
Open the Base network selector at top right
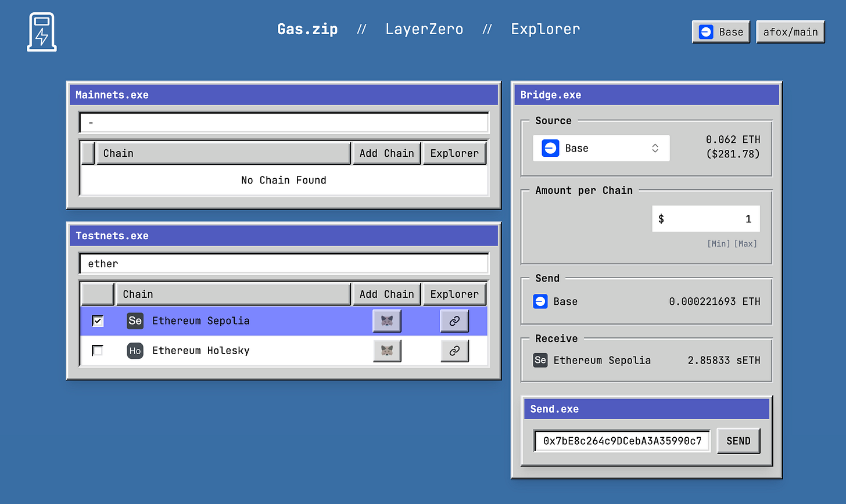tap(721, 32)
